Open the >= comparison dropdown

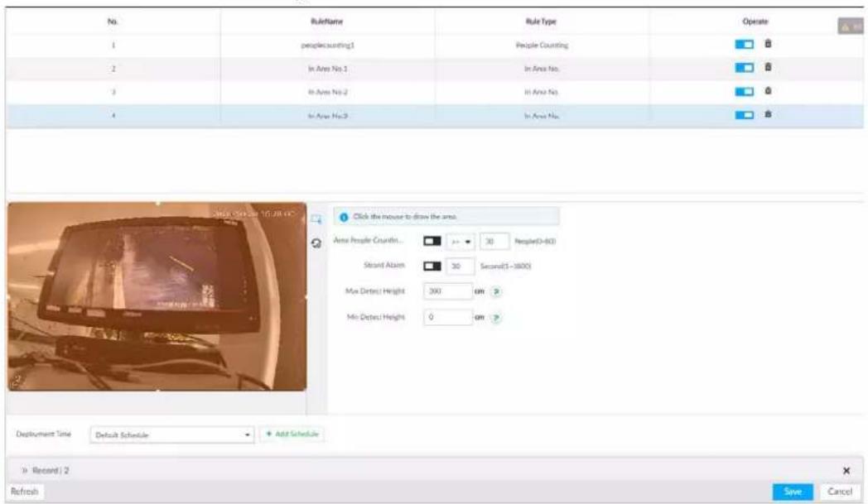(461, 242)
